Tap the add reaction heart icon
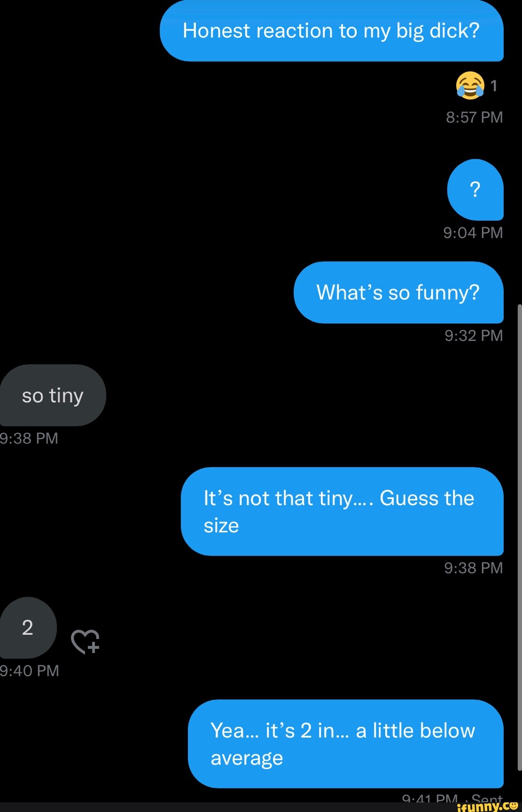 86,642
